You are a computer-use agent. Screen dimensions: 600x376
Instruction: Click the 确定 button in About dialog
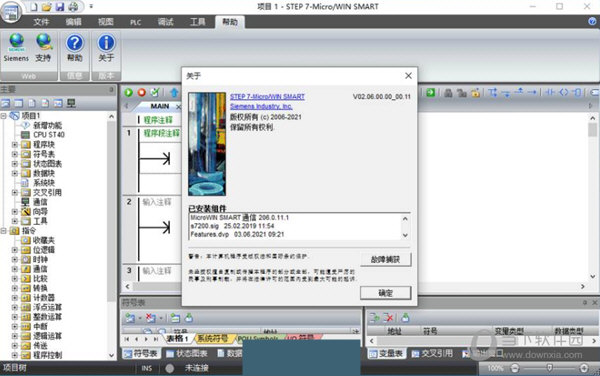[x=386, y=293]
